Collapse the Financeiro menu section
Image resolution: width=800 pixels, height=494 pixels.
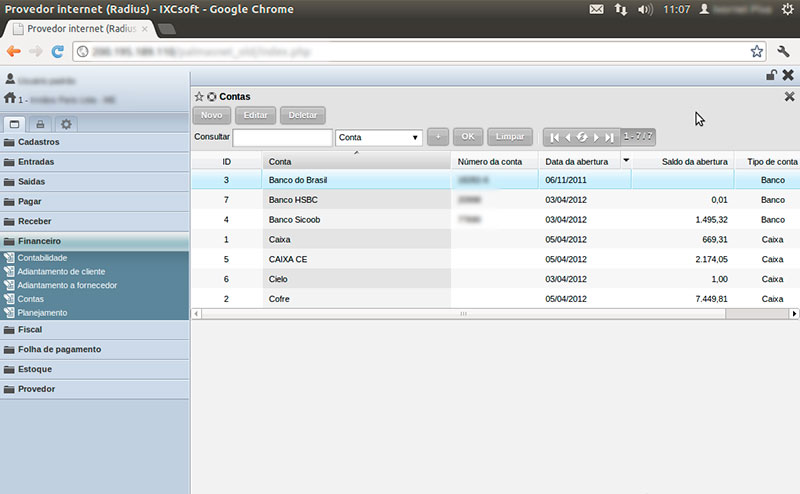(94, 241)
